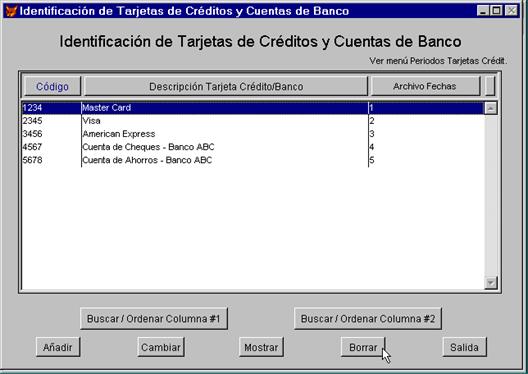Click Archivo Fechas value 3 for American Express
Viewport: 528px width, 374px height.
372,134
